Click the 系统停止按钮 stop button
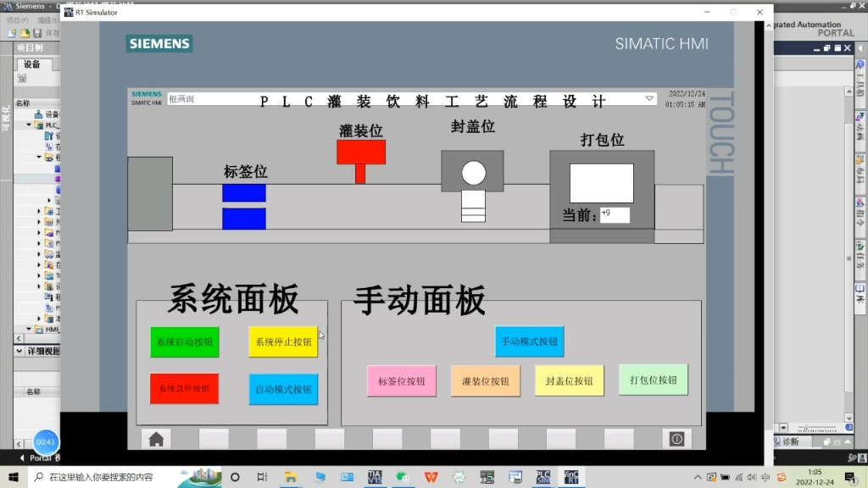The height and width of the screenshot is (488, 868). [x=282, y=342]
